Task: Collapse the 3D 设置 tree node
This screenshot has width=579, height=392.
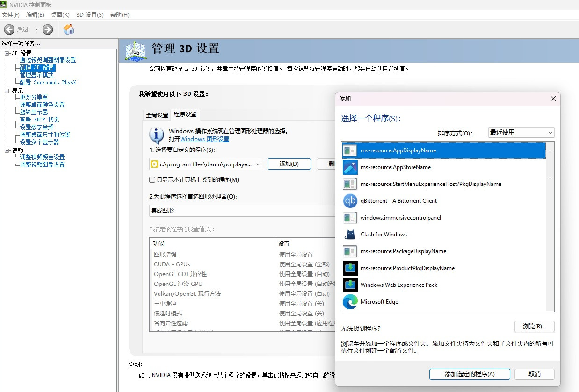Action: 7,53
